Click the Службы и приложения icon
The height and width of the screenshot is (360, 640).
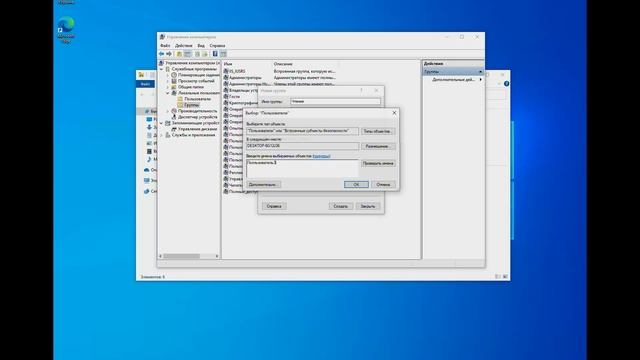[168, 135]
